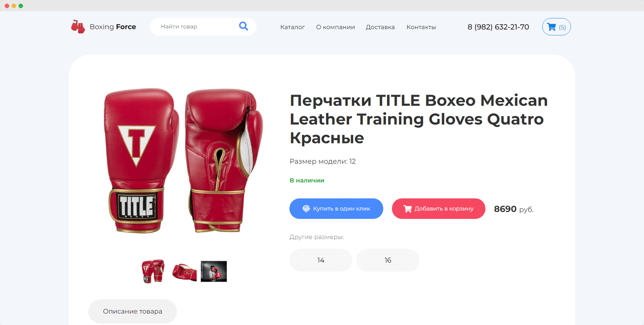The width and height of the screenshot is (644, 325).
Task: Select size 14 option
Action: [x=321, y=260]
